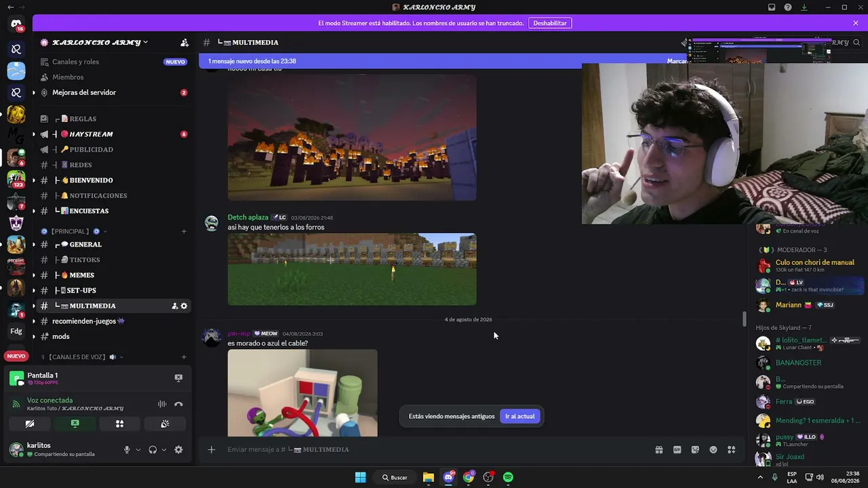Deafen audio with headphones button
868x488 pixels.
153,449
